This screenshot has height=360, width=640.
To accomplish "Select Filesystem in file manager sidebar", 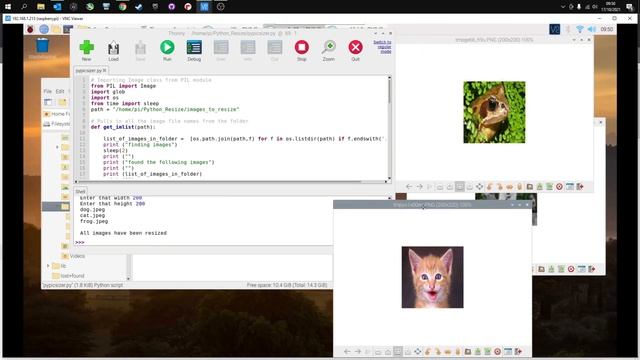I will click(x=56, y=124).
